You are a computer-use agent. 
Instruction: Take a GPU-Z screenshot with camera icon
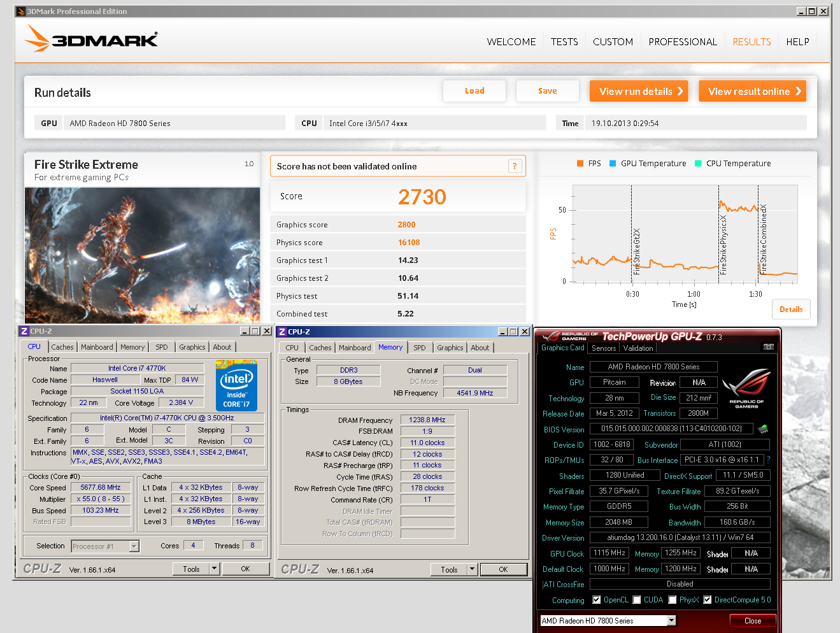[x=768, y=347]
